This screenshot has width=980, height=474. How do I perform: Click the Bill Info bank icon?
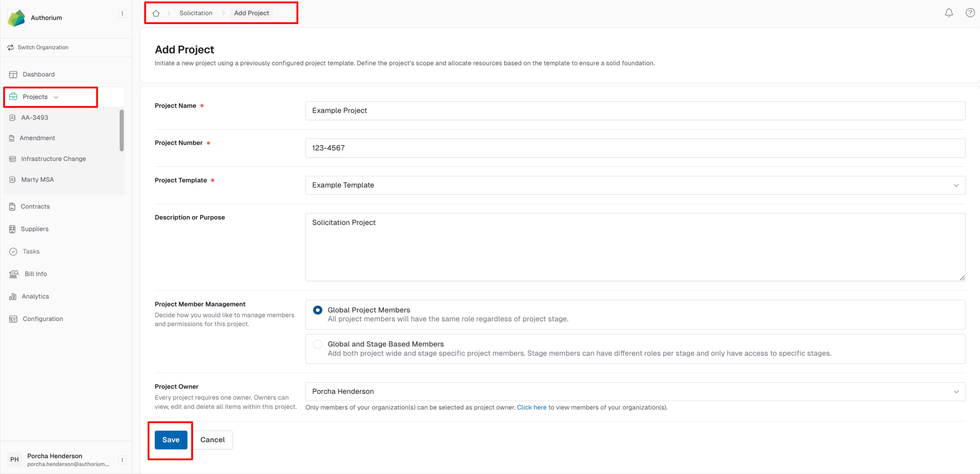point(14,274)
